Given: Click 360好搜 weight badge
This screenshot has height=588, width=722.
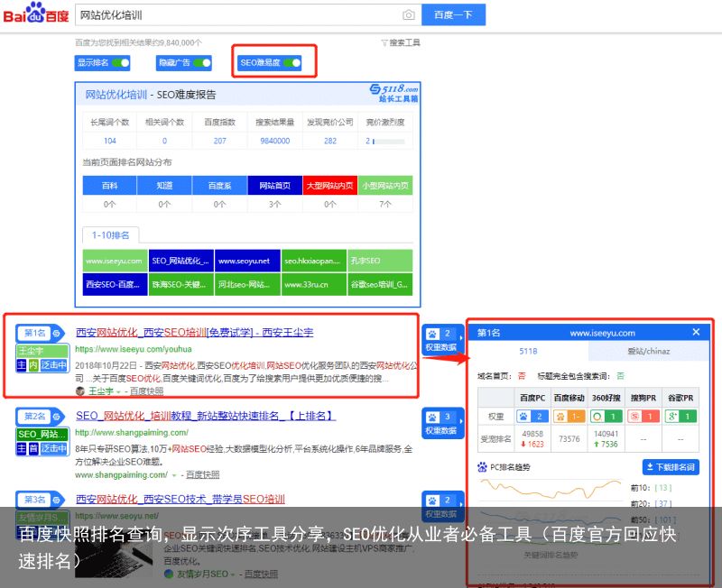Looking at the screenshot, I should [x=606, y=417].
